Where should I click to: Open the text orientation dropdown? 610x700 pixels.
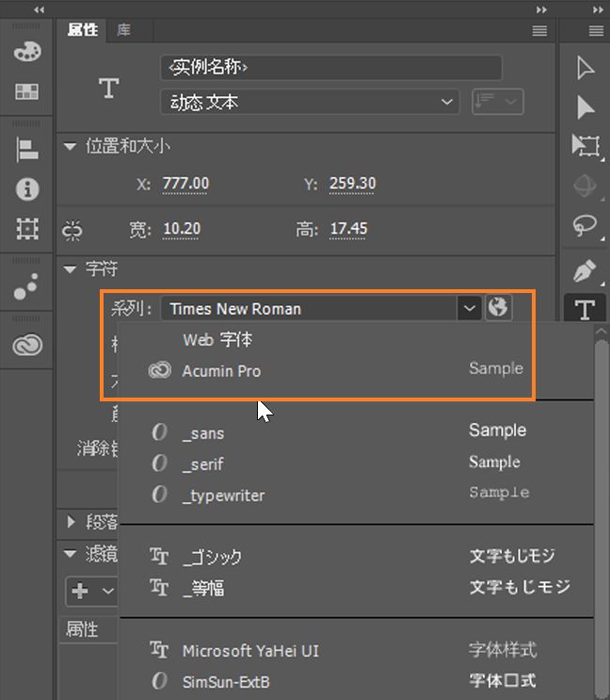(498, 102)
